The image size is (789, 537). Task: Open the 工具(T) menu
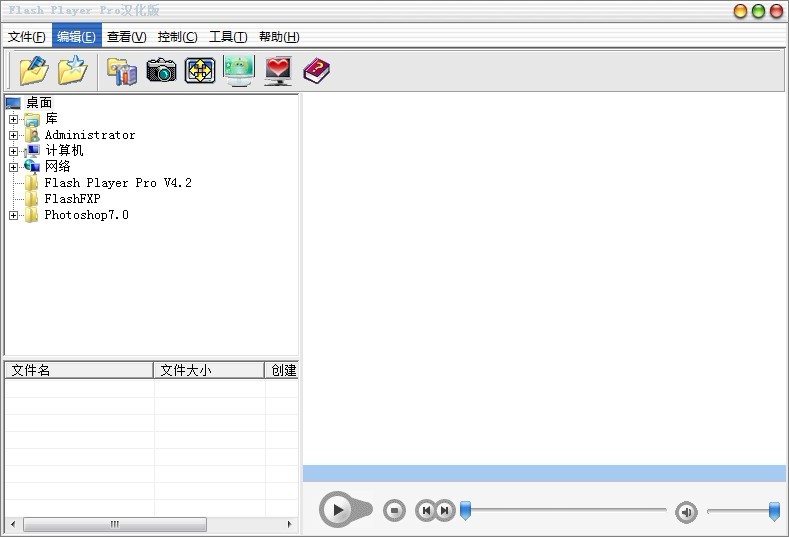pos(227,37)
